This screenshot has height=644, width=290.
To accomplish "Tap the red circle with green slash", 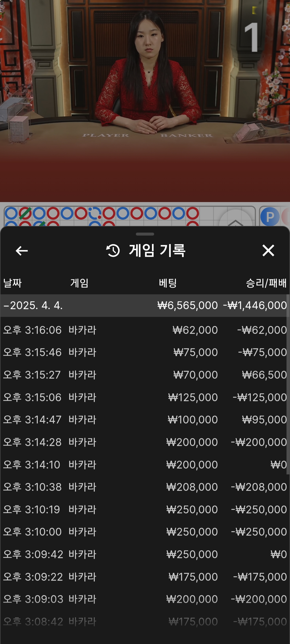I will click(25, 214).
